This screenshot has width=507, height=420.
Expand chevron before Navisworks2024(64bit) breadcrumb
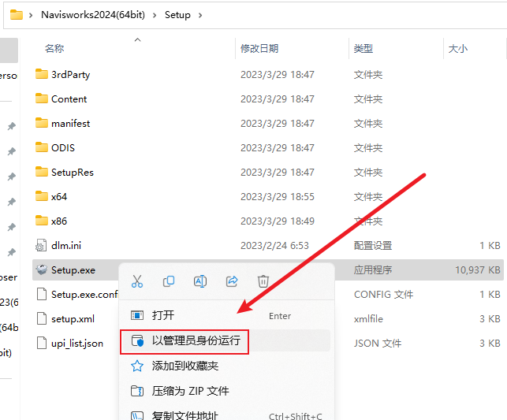[x=31, y=15]
